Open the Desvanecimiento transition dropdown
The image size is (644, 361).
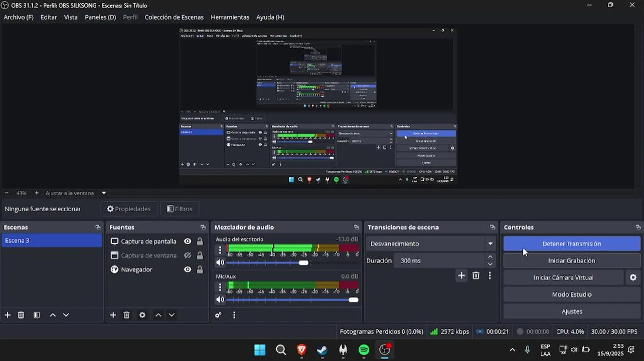pyautogui.click(x=431, y=244)
